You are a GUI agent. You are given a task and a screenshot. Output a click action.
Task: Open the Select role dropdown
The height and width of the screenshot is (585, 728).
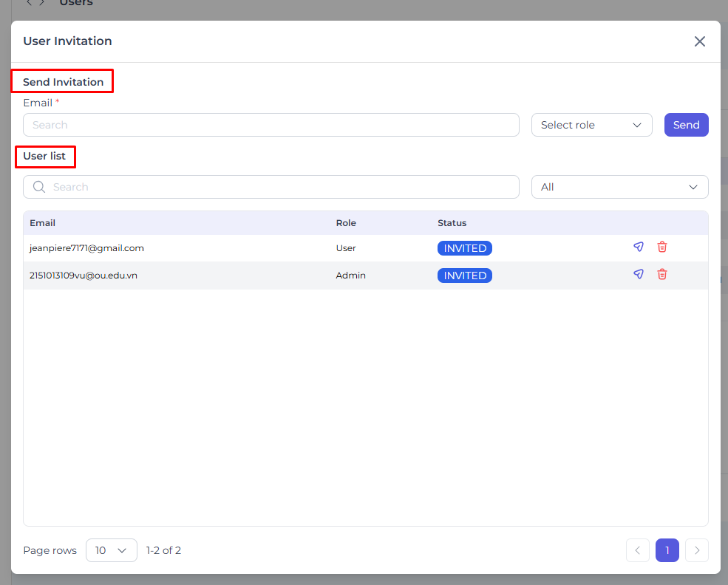591,125
